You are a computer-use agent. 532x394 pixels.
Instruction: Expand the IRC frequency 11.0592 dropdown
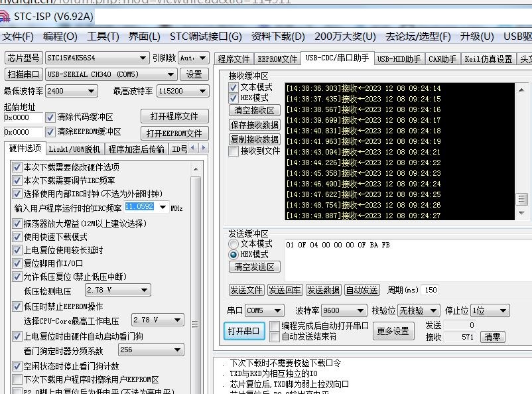coord(163,207)
